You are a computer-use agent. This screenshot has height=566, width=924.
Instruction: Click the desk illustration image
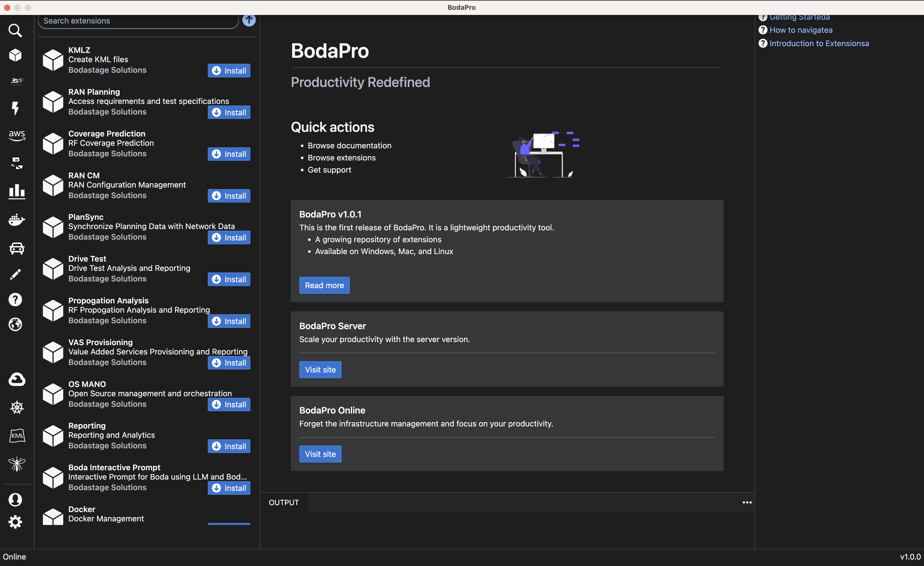(543, 154)
